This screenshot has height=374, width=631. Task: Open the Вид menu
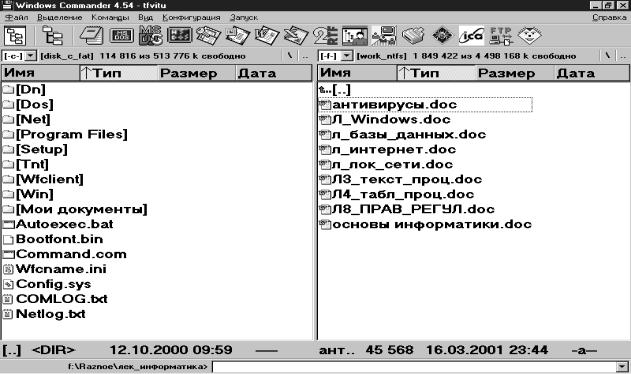click(146, 17)
